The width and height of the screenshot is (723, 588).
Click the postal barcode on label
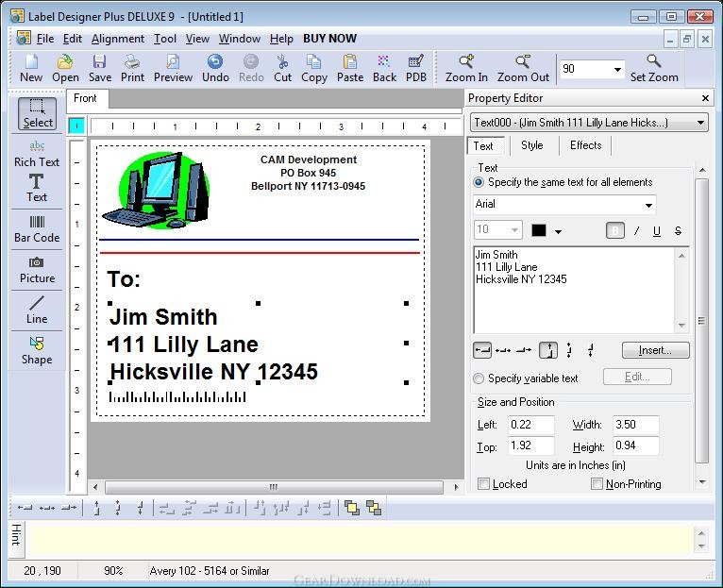point(177,396)
